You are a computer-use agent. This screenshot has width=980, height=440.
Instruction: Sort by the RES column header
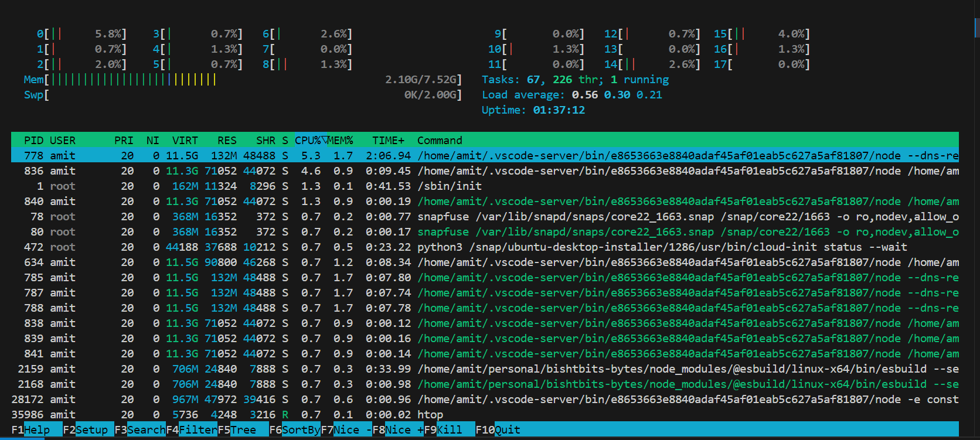point(227,140)
